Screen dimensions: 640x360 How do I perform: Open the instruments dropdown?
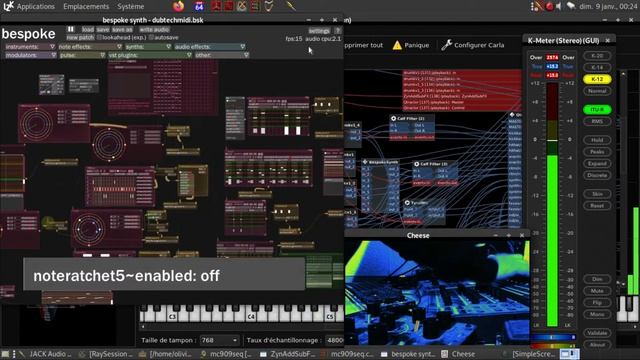click(x=30, y=47)
